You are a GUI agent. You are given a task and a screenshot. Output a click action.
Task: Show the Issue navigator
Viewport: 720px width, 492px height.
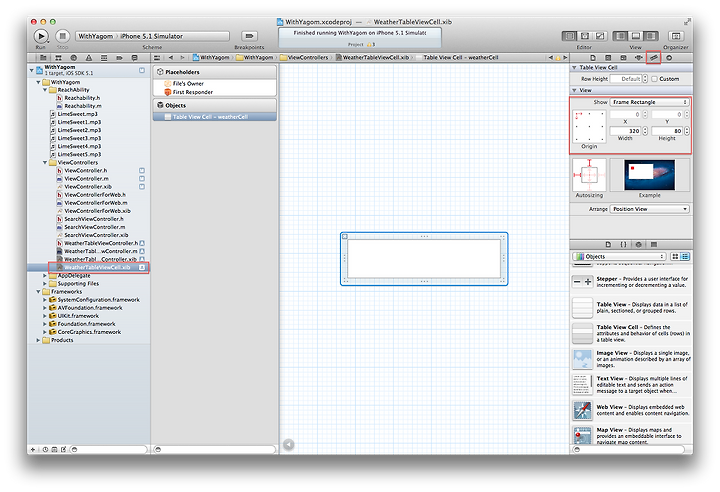[x=89, y=58]
